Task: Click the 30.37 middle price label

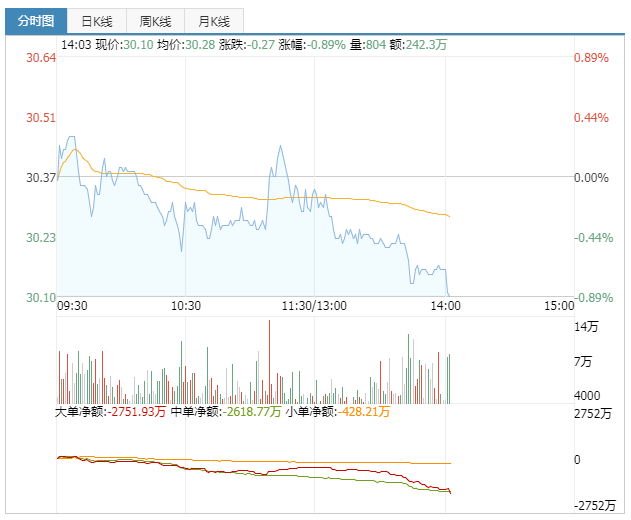Action: coord(41,178)
